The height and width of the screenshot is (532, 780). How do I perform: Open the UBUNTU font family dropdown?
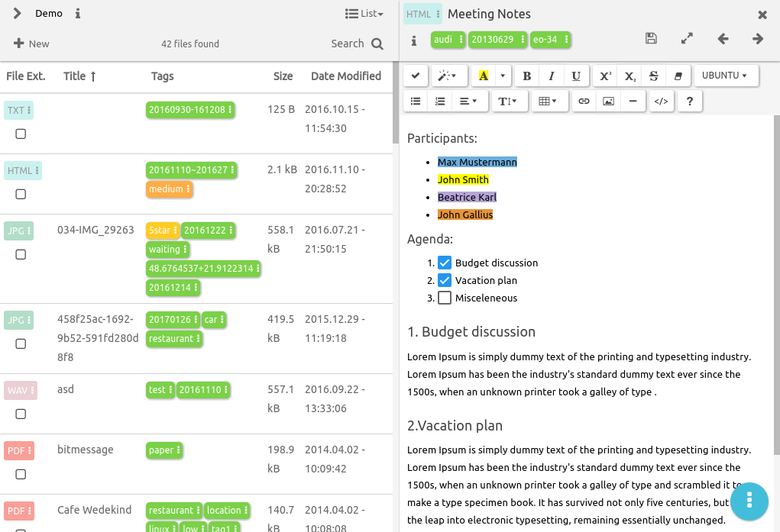[725, 76]
